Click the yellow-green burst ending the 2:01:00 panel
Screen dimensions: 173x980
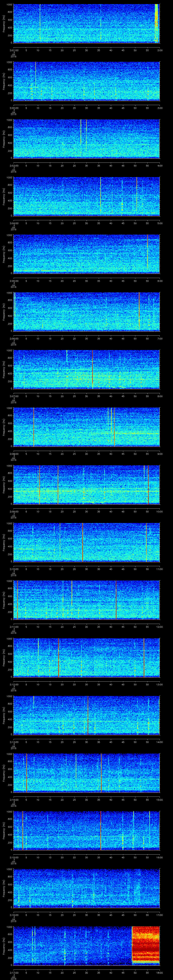click(x=157, y=23)
